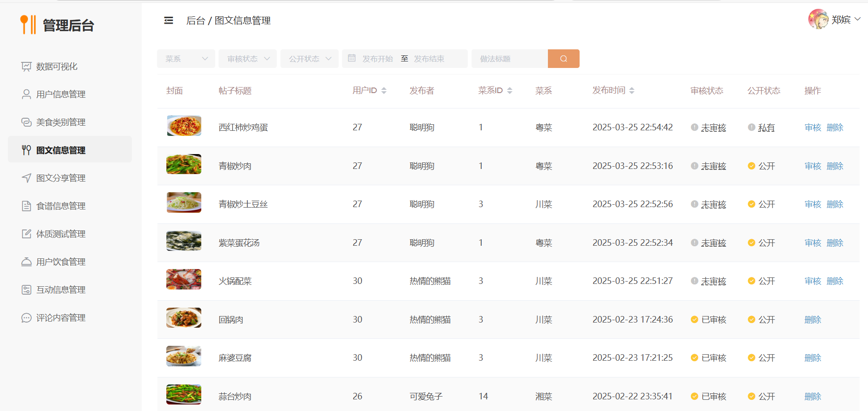Click the 用户信息管理 person icon
Viewport: 868px width, 411px height.
coord(26,94)
